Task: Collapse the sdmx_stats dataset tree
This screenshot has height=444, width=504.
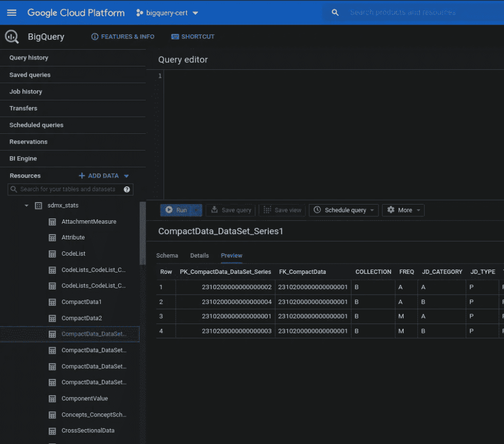Action: pyautogui.click(x=27, y=206)
